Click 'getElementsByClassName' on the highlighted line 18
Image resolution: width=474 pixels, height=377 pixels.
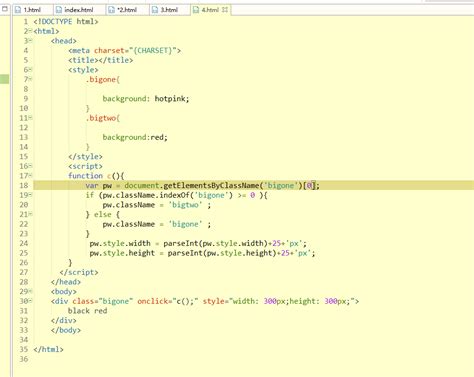pyautogui.click(x=211, y=185)
